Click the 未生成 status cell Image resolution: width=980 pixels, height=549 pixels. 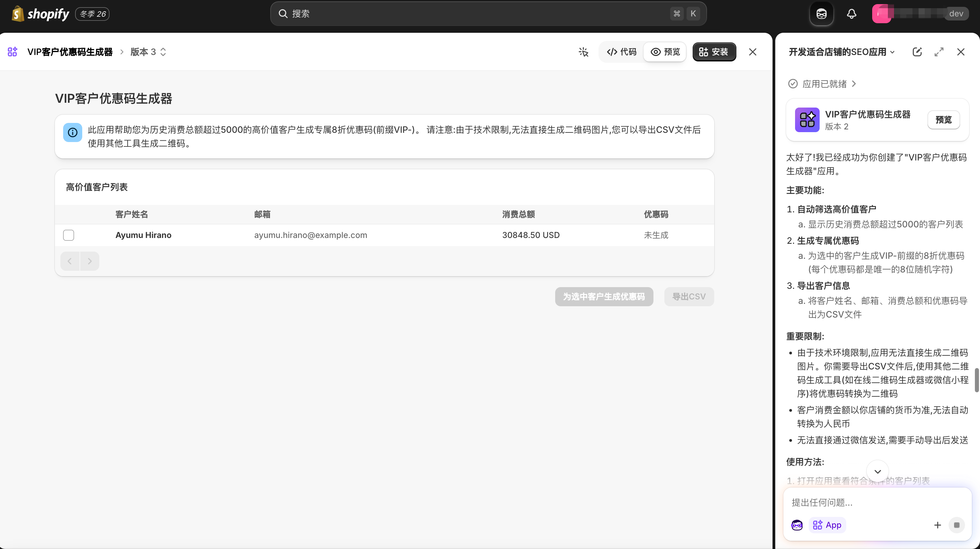[x=656, y=235]
